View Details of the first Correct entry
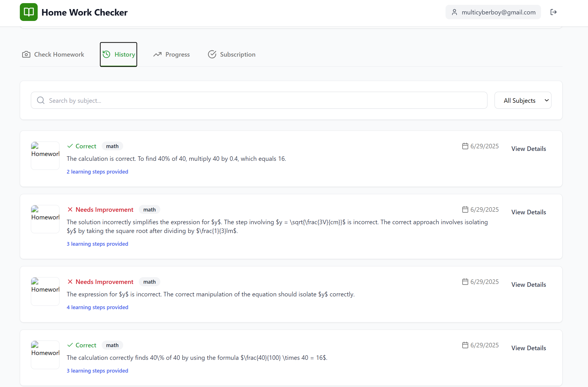The width and height of the screenshot is (588, 387). click(529, 149)
